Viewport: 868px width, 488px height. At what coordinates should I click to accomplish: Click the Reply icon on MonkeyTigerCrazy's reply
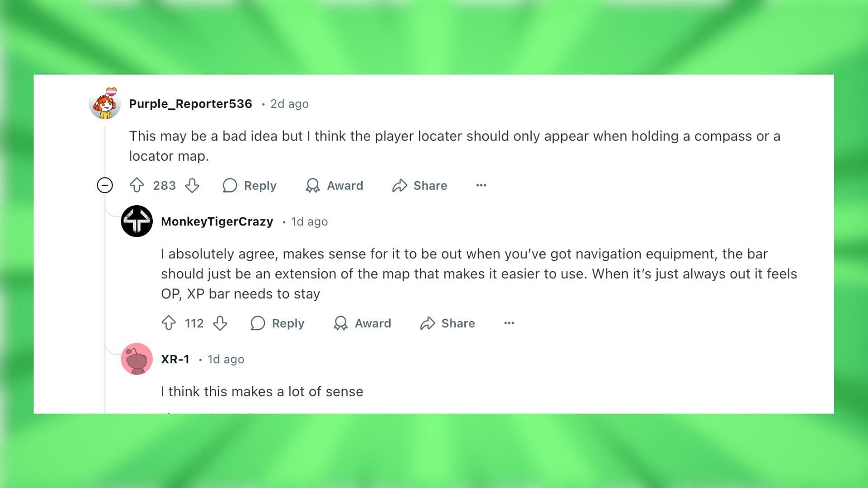coord(257,322)
